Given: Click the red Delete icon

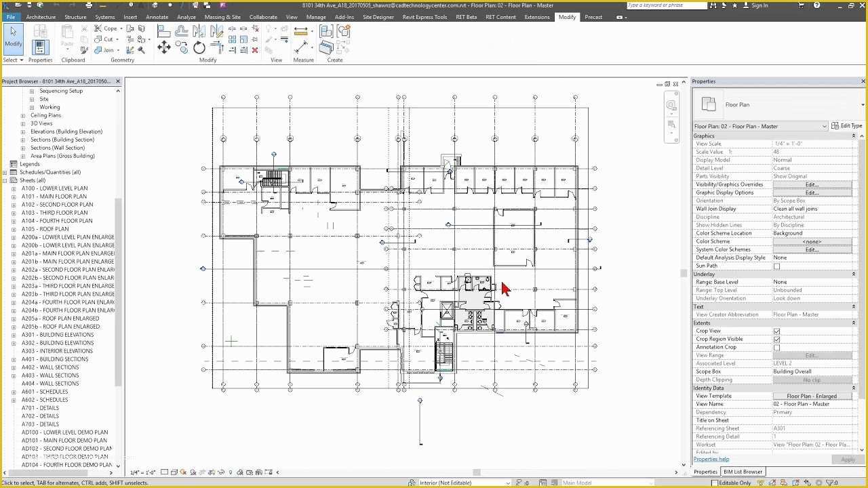Looking at the screenshot, I should pyautogui.click(x=255, y=50).
